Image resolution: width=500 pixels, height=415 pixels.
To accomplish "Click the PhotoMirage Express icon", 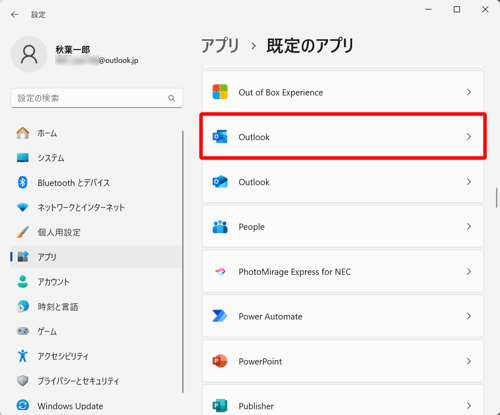I will click(220, 272).
